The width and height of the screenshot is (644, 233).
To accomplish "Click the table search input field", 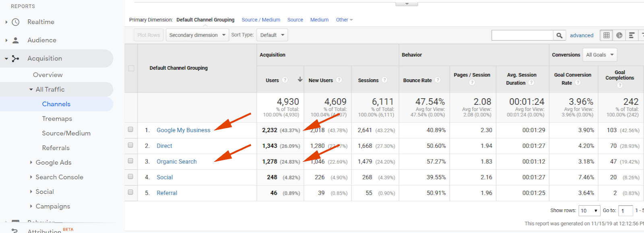I will click(x=522, y=35).
